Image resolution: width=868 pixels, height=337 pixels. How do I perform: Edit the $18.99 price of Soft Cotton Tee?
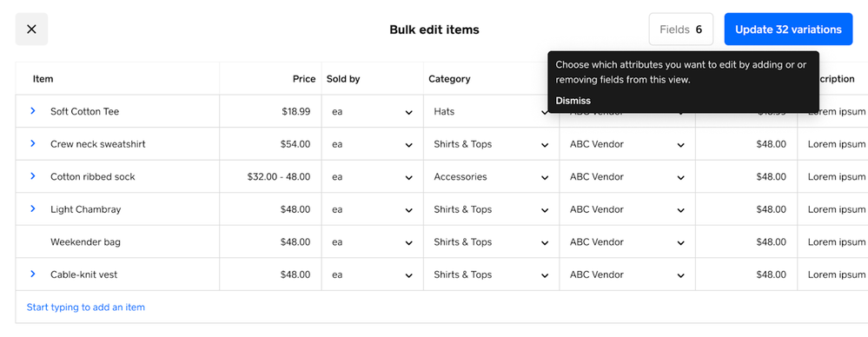(271, 112)
